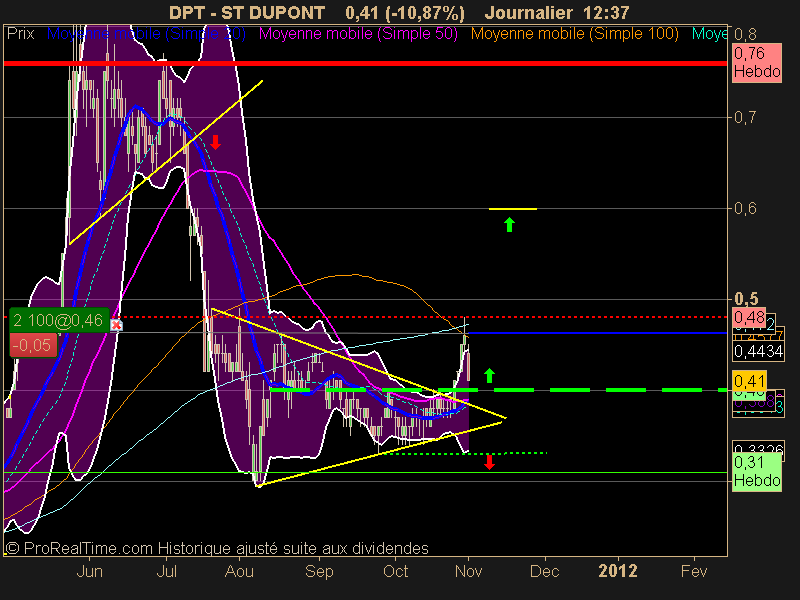The image size is (800, 600).
Task: Close the 2 100@0,46 order label
Action: click(116, 325)
